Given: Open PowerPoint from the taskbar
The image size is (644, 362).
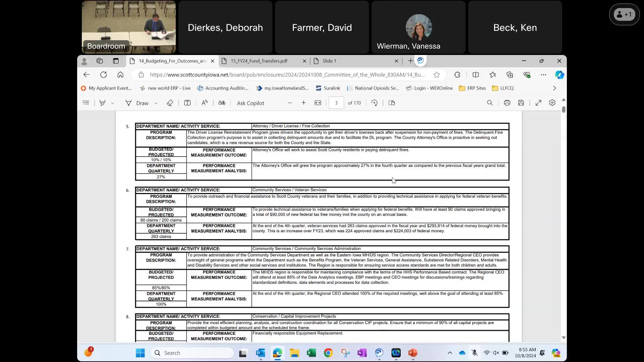Looking at the screenshot, I should (413, 353).
